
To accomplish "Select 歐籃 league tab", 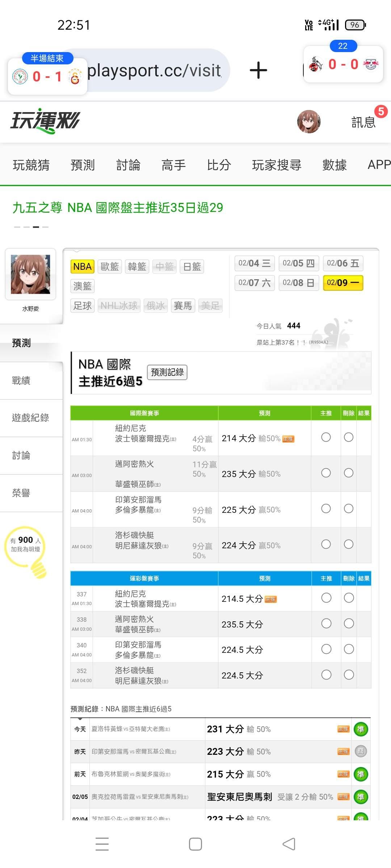I will (x=110, y=267).
